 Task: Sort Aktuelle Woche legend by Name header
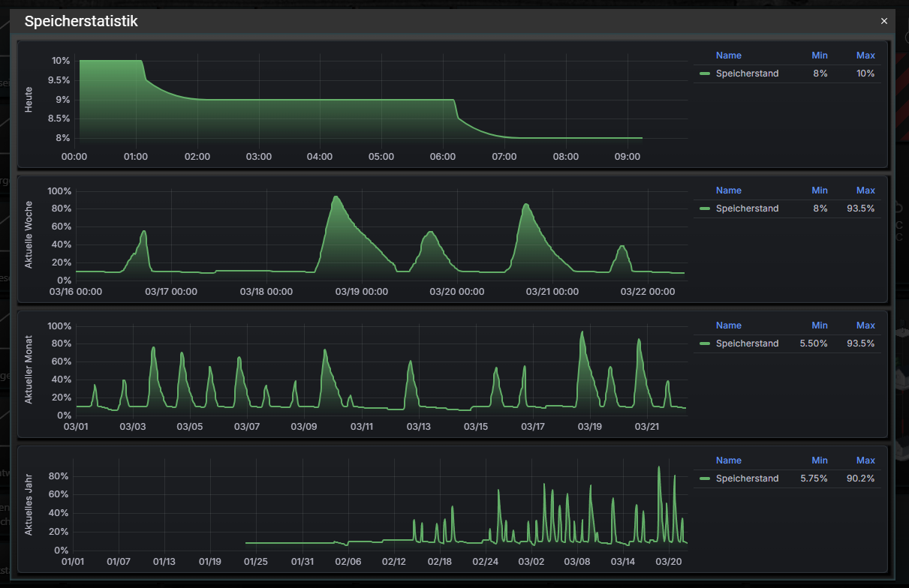pos(728,190)
